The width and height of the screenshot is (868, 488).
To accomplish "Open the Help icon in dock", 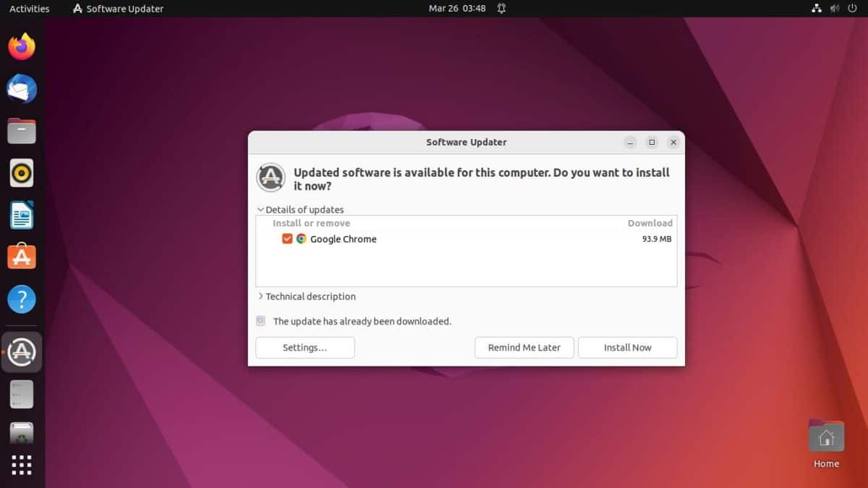I will click(22, 298).
